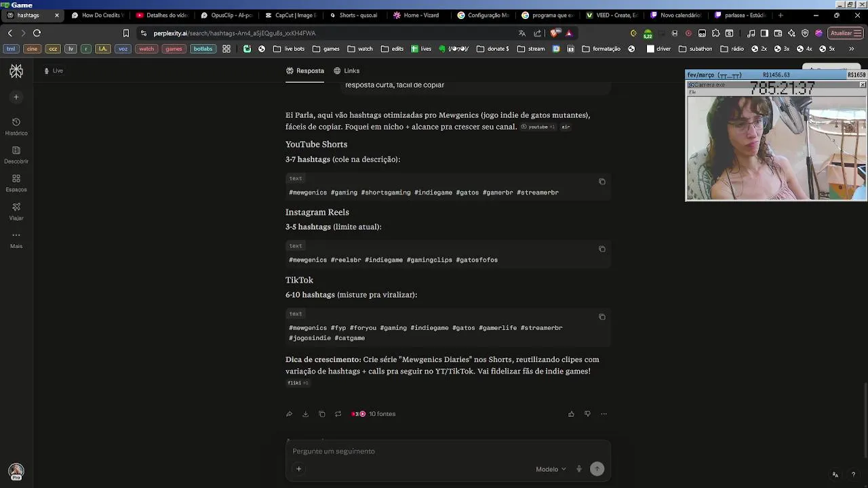Bookmark this page in the address bar
The image size is (868, 488).
click(125, 33)
